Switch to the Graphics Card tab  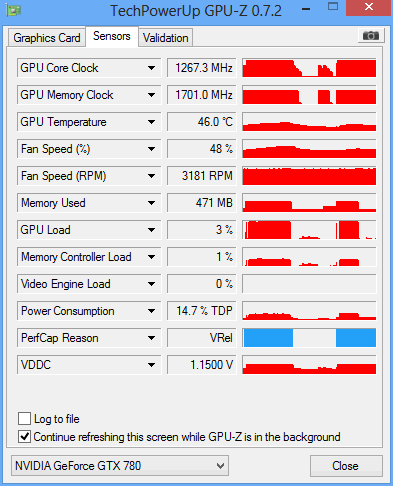pos(47,38)
